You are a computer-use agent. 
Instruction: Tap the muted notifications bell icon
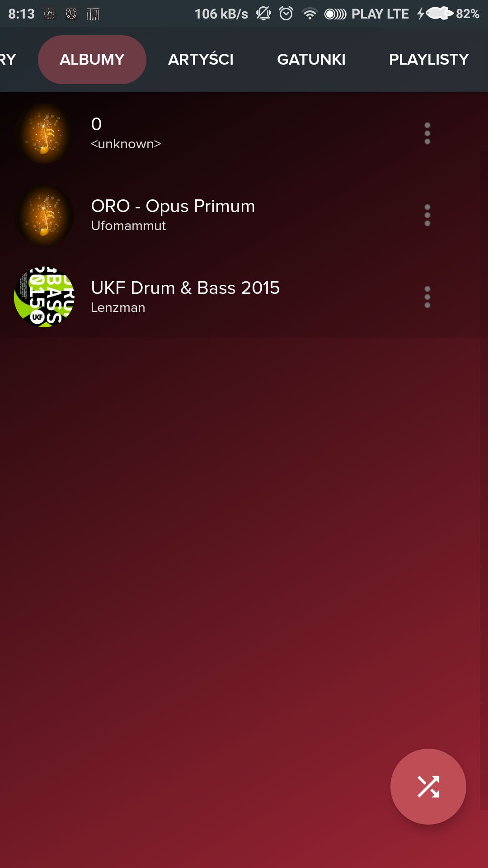point(263,14)
